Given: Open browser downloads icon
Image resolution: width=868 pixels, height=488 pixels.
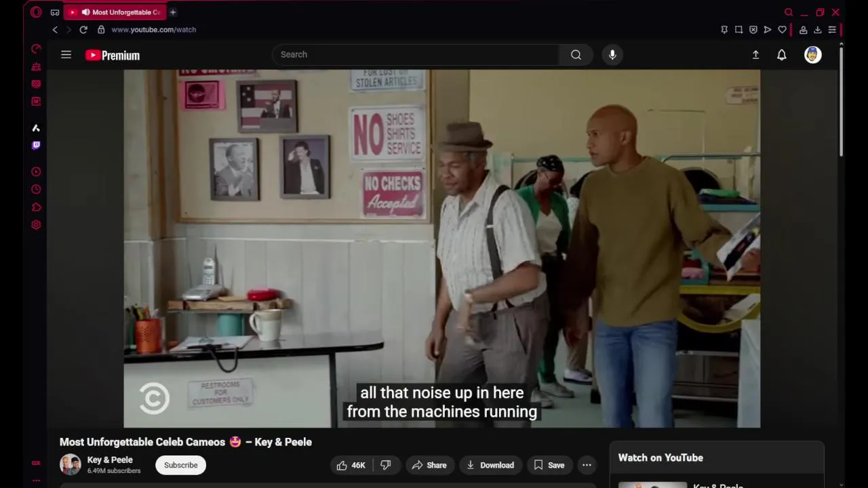Looking at the screenshot, I should click(x=818, y=30).
